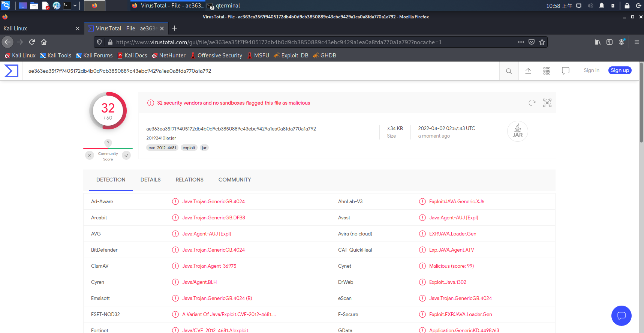Select the cve-2012-4681 tag
Viewport: 644px width, 333px height.
[162, 148]
